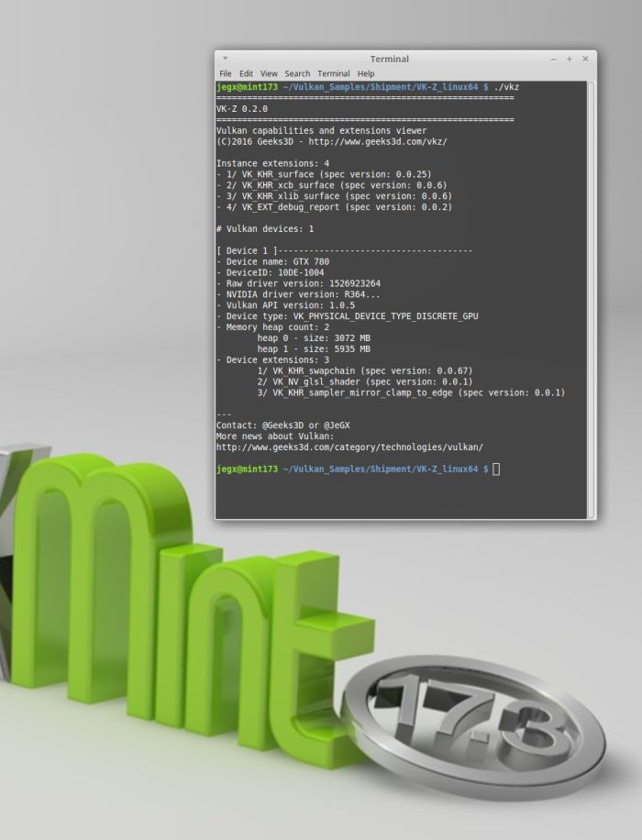The width and height of the screenshot is (642, 840).
Task: Close the Terminal window
Action: coord(585,59)
